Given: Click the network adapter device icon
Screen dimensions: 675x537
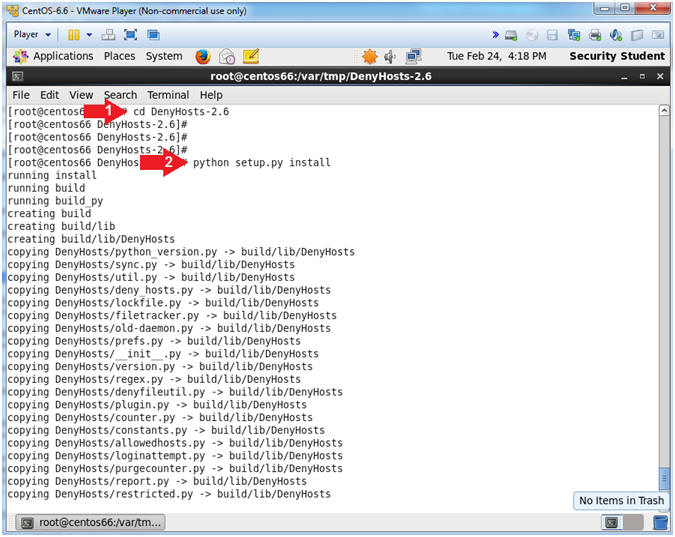Looking at the screenshot, I should (574, 35).
